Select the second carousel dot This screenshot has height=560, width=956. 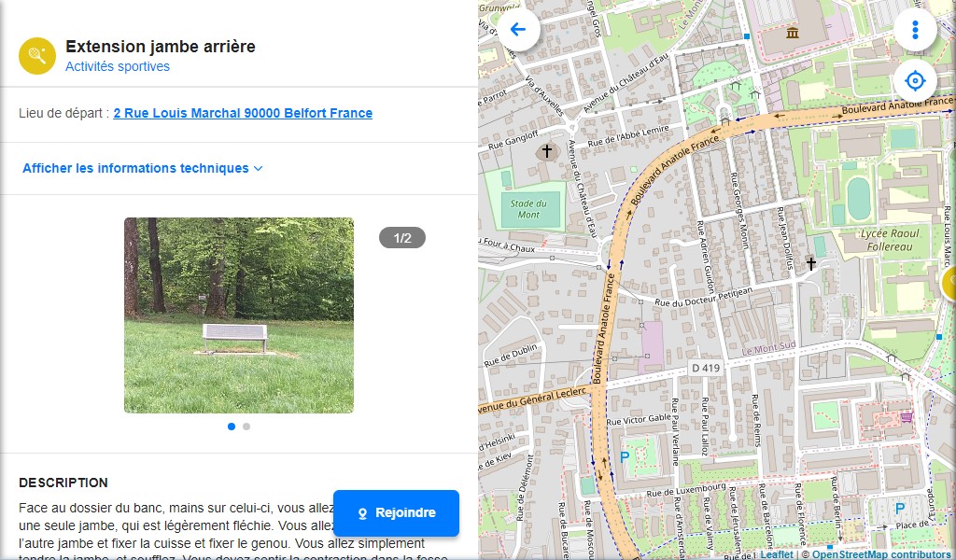coord(246,427)
